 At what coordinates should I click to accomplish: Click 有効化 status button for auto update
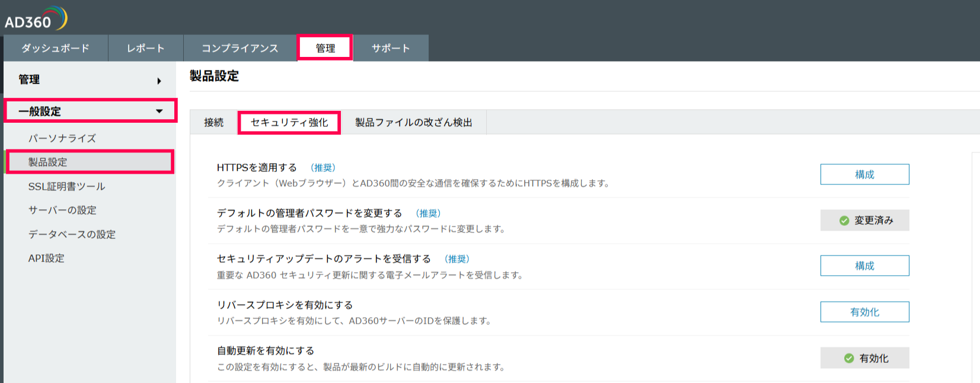[864, 358]
